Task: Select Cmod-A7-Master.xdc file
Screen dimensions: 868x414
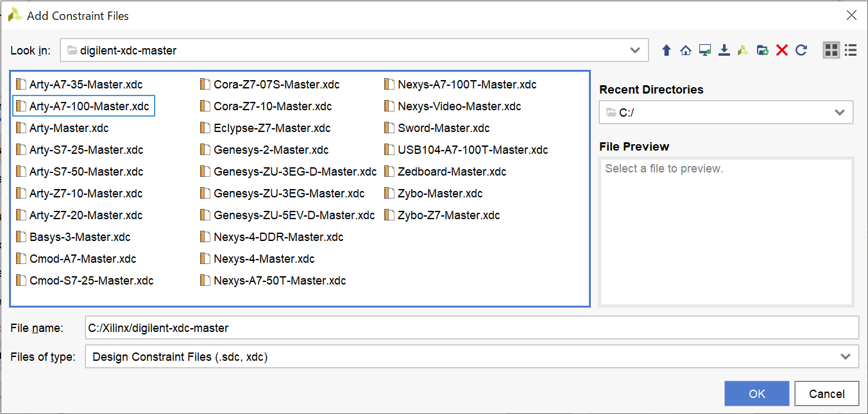Action: coord(76,259)
